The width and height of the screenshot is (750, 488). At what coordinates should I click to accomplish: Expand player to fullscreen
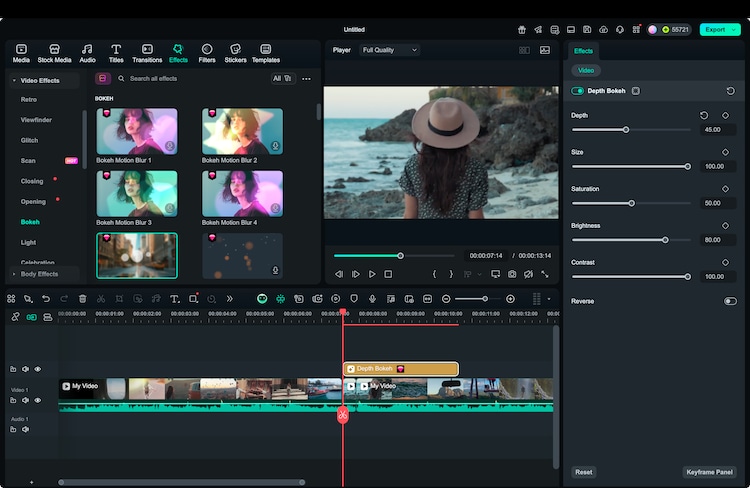[544, 274]
